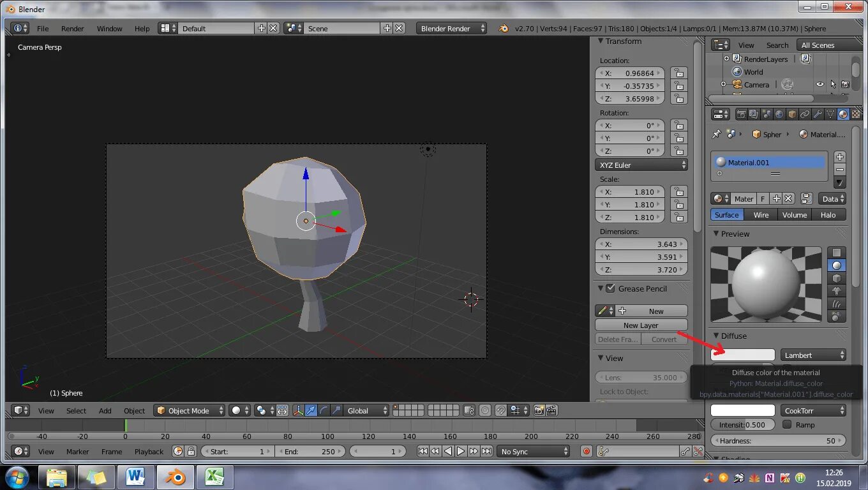Viewport: 868px width, 490px height.
Task: Open the XYZ Euler rotation mode dropdown
Action: tap(641, 165)
